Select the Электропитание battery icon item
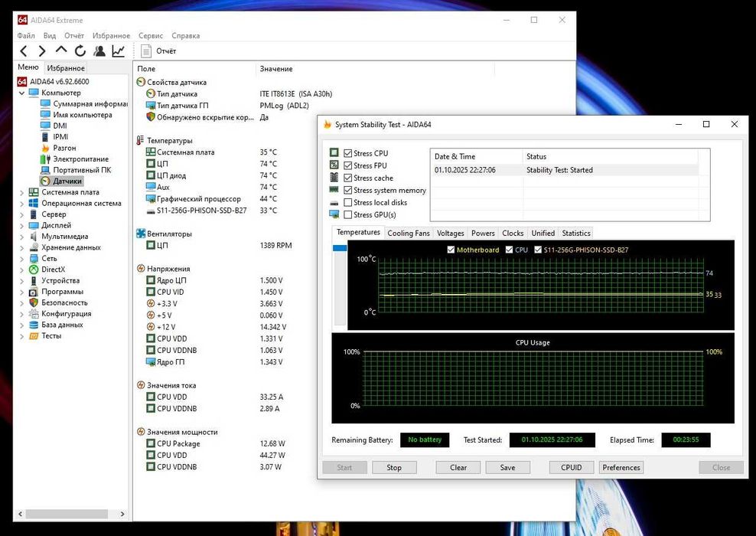The image size is (756, 536). pos(45,159)
